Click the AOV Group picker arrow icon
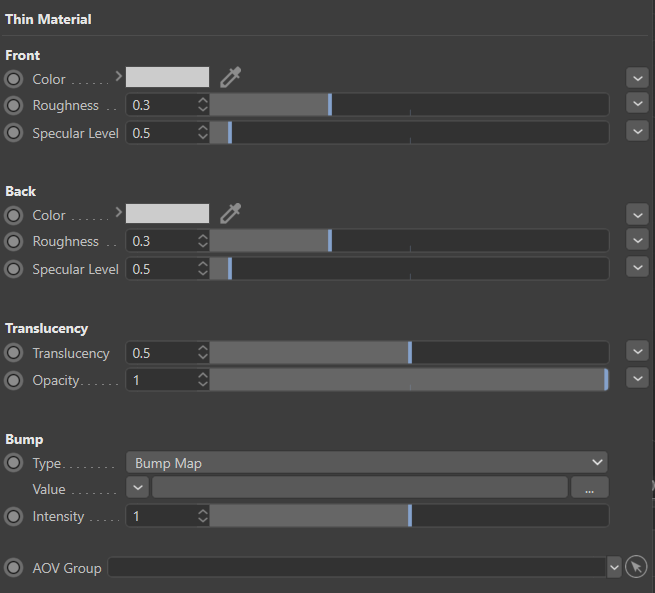Image resolution: width=655 pixels, height=593 pixels. coord(636,567)
